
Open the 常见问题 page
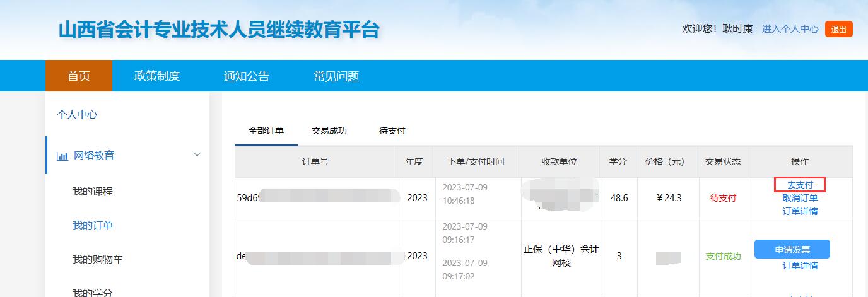click(x=336, y=76)
